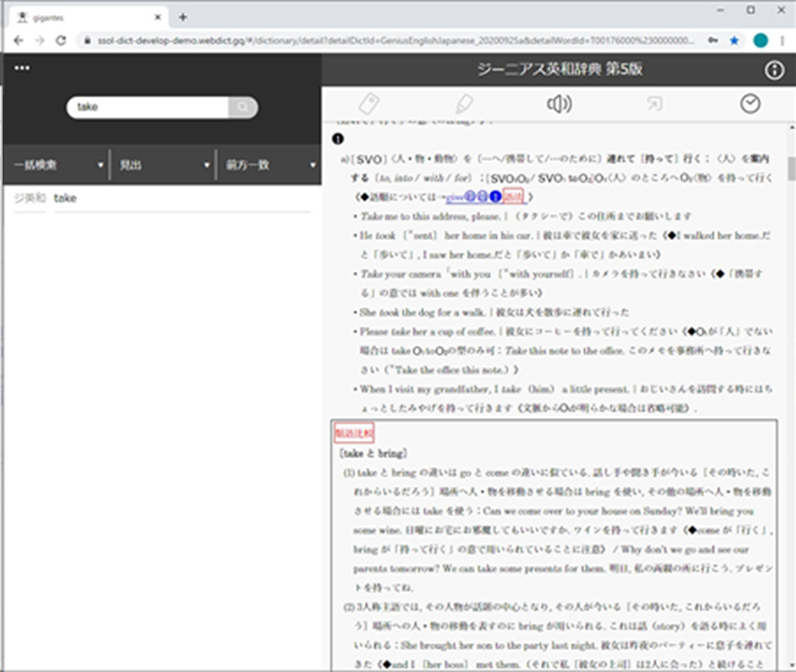The width and height of the screenshot is (796, 672).
Task: Click the key icon in the address bar
Action: click(713, 41)
